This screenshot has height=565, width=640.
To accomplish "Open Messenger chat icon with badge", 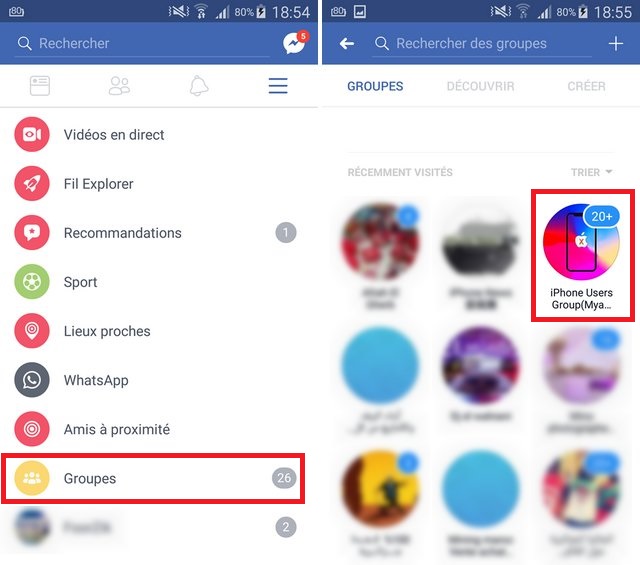I will click(296, 42).
